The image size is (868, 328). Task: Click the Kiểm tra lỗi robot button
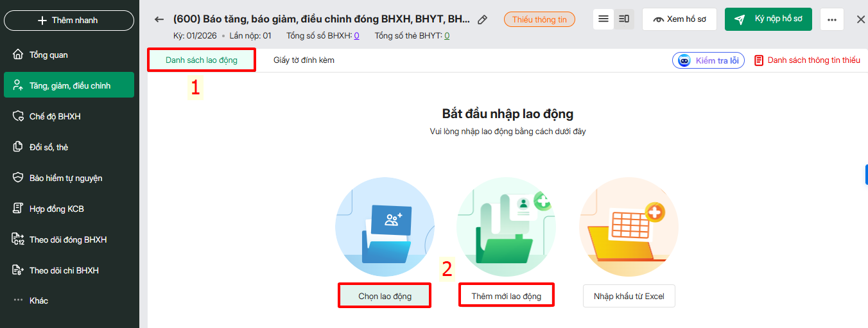click(708, 61)
